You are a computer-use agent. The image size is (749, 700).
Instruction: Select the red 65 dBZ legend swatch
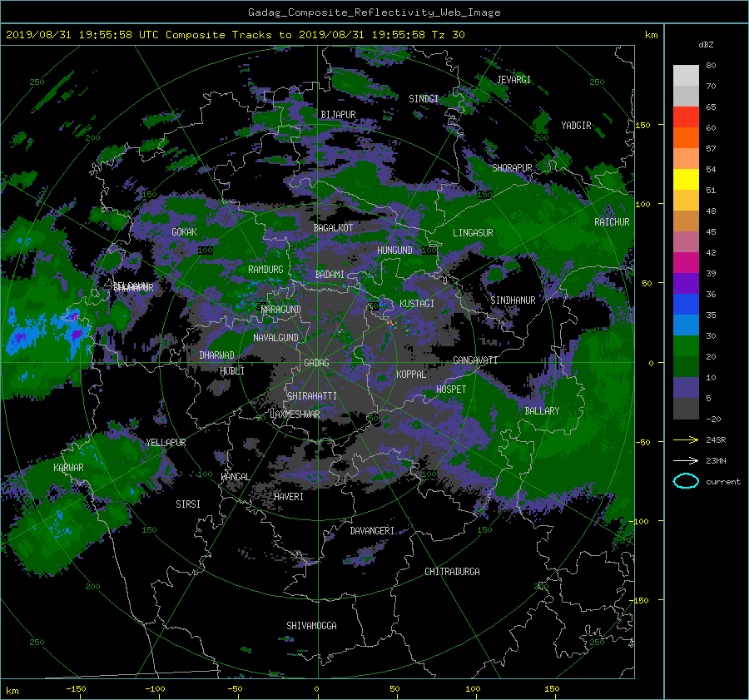click(686, 117)
